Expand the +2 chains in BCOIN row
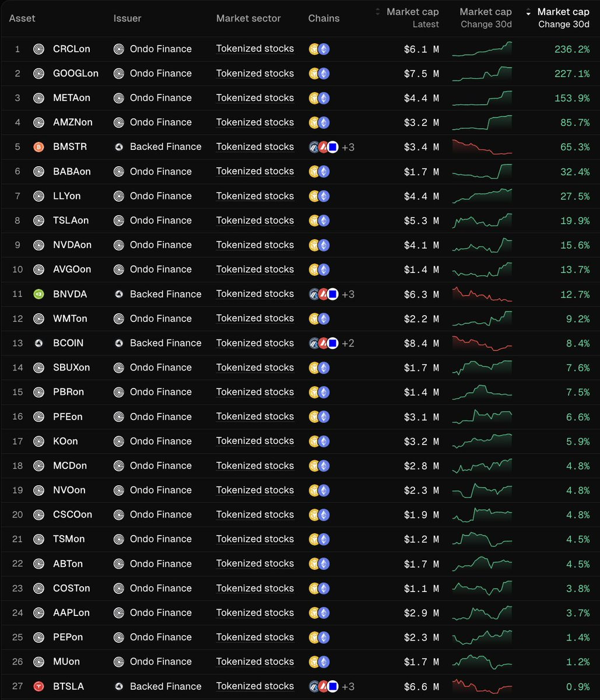The height and width of the screenshot is (700, 600). (348, 344)
